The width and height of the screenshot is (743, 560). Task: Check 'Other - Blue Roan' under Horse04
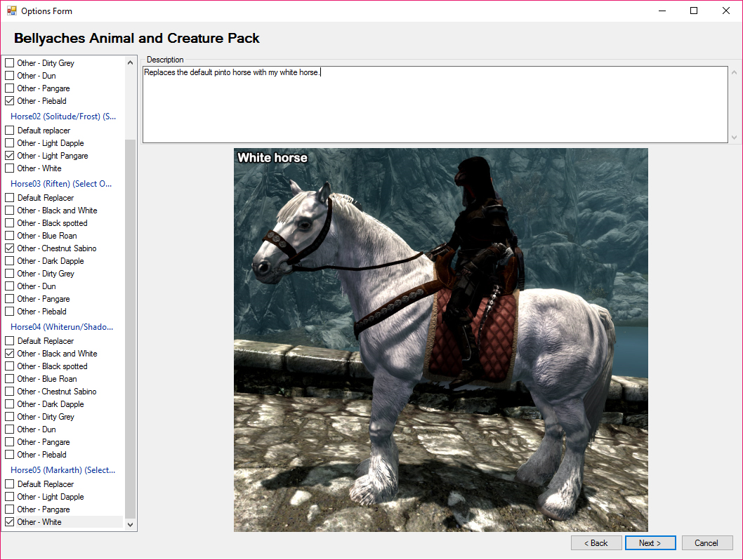[x=9, y=379]
